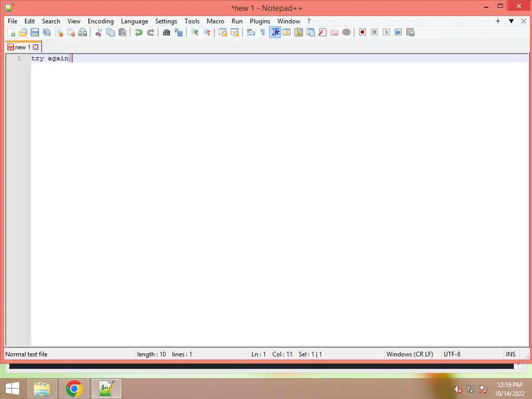Open the Settings menu
The height and width of the screenshot is (399, 532).
point(166,21)
